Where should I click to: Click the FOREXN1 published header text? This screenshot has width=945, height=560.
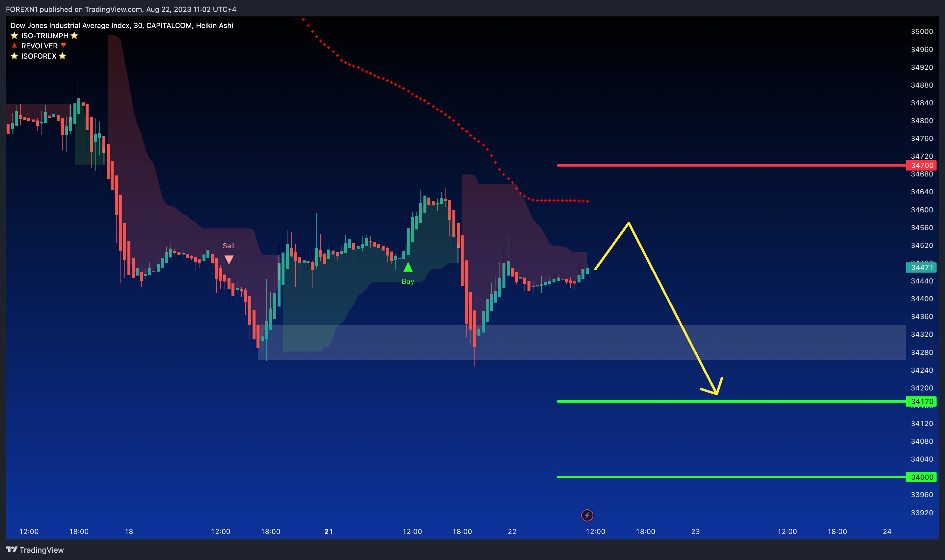point(121,9)
